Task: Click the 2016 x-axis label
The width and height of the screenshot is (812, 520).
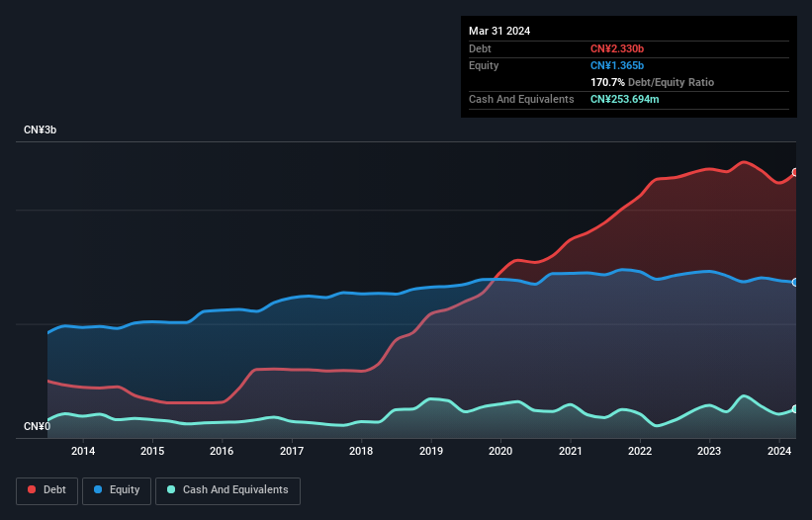Action: 222,451
